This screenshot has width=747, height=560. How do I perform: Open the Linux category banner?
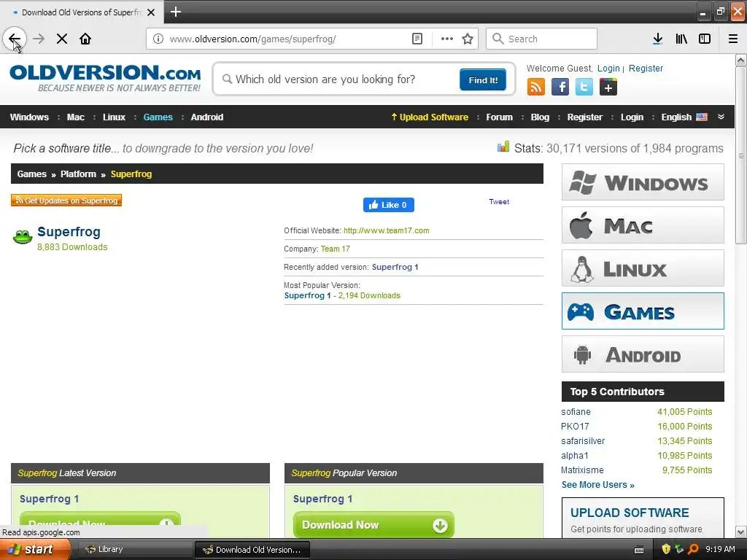point(643,268)
